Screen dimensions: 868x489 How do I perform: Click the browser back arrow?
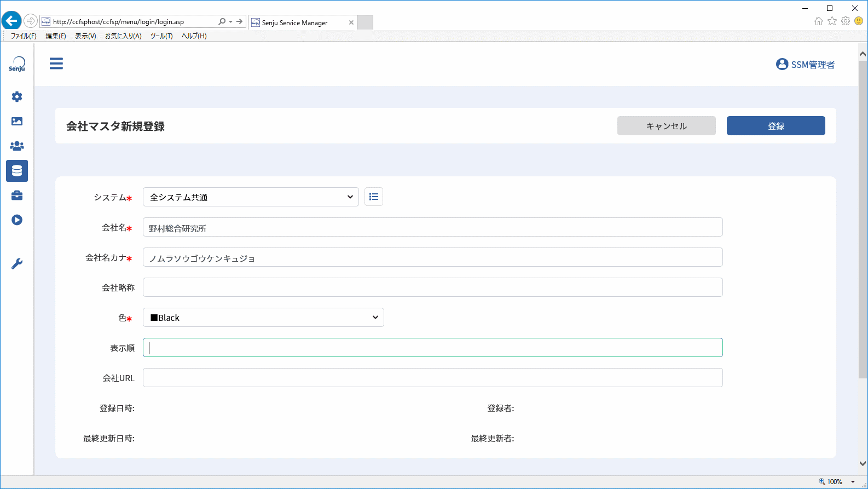(11, 21)
